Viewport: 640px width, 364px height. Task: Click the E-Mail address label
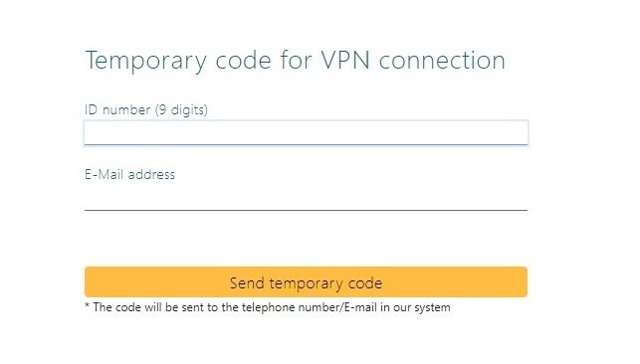129,174
